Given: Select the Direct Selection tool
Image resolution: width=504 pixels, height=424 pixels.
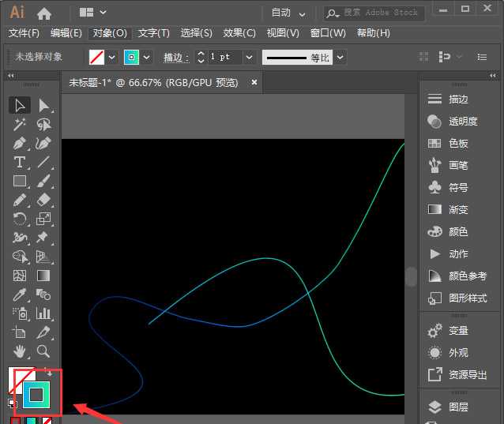Looking at the screenshot, I should pyautogui.click(x=43, y=105).
